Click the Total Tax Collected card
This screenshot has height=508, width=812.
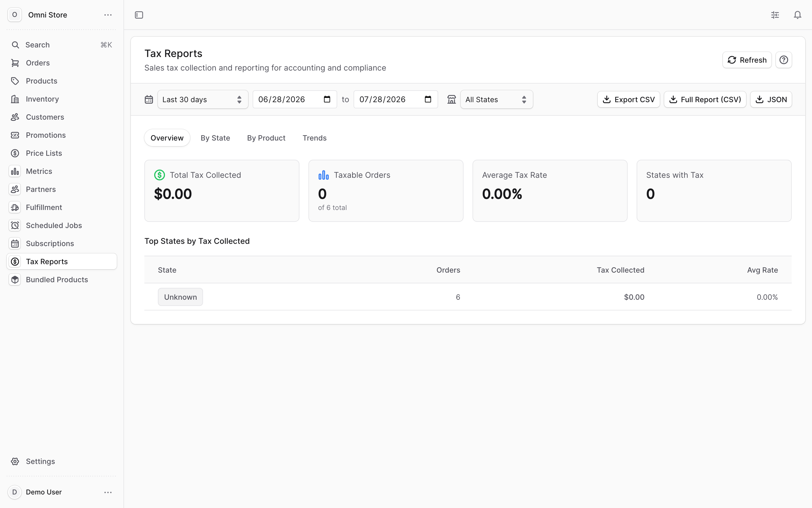coord(222,190)
